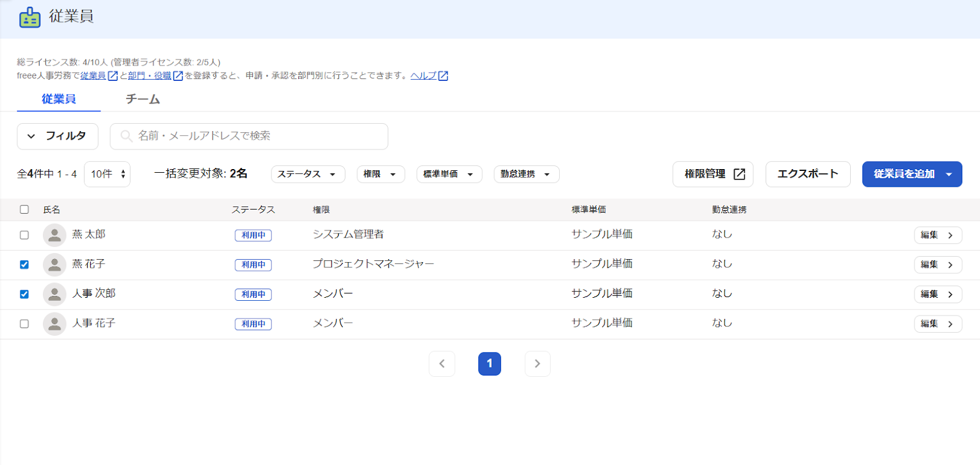Screen dimensions: 980x465
Task: Click external link icon next to ヘルプ
Action: point(443,76)
